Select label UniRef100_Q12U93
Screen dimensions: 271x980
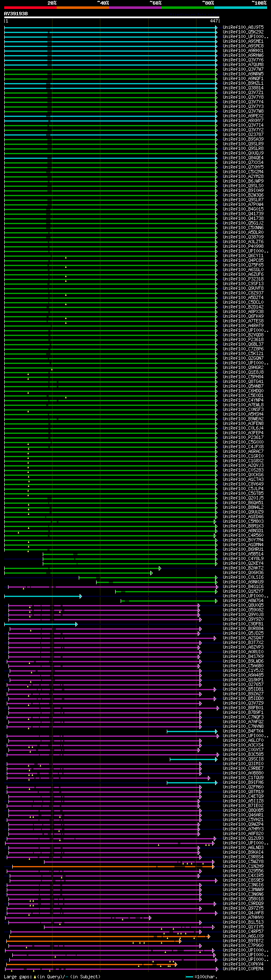(x=243, y=838)
